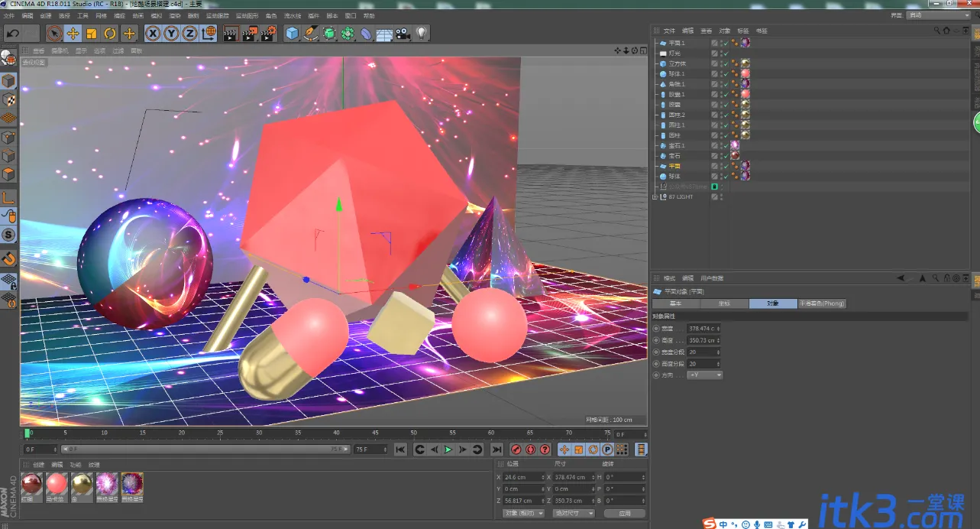Switch to the 坐标 tab in attributes
980x529 pixels.
point(723,303)
